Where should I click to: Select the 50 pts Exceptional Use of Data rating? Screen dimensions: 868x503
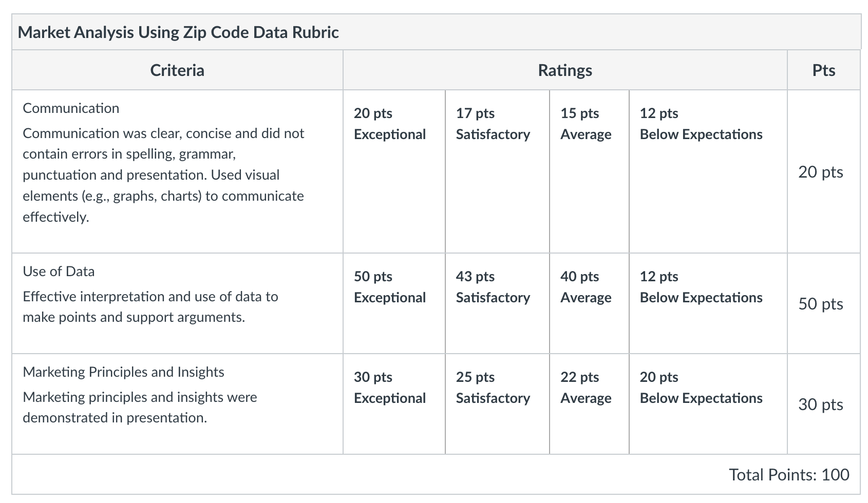pyautogui.click(x=394, y=303)
